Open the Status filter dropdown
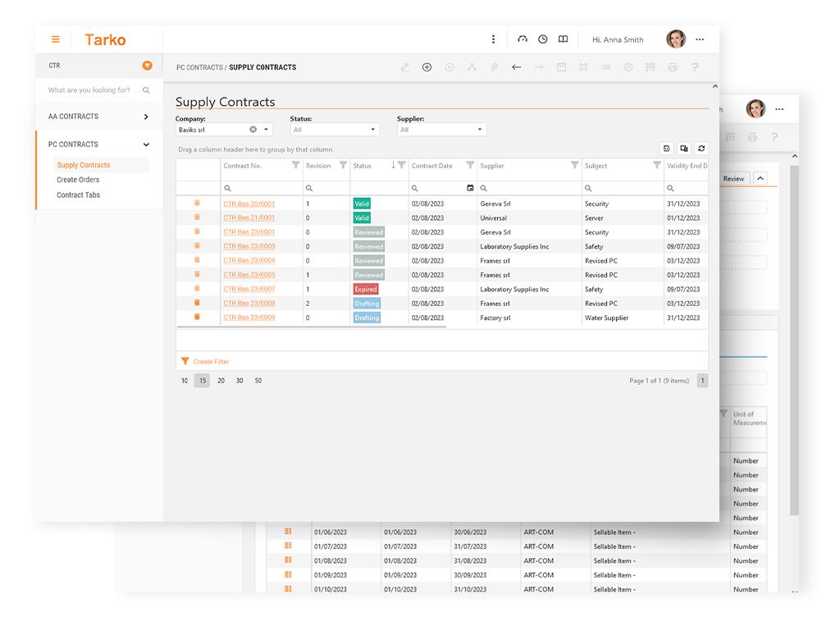The height and width of the screenshot is (640, 840). coord(372,130)
